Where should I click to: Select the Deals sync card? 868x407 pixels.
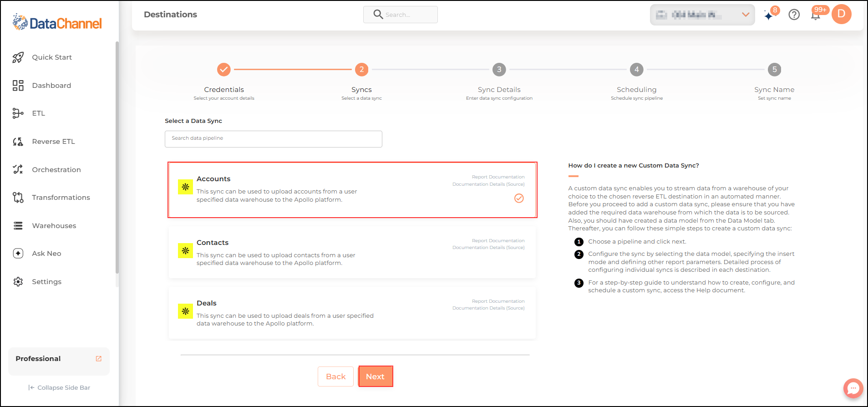pos(352,313)
